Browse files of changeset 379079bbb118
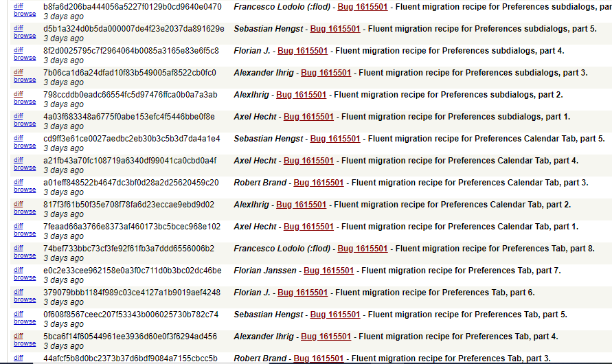Image resolution: width=612 pixels, height=364 pixels. [x=25, y=299]
